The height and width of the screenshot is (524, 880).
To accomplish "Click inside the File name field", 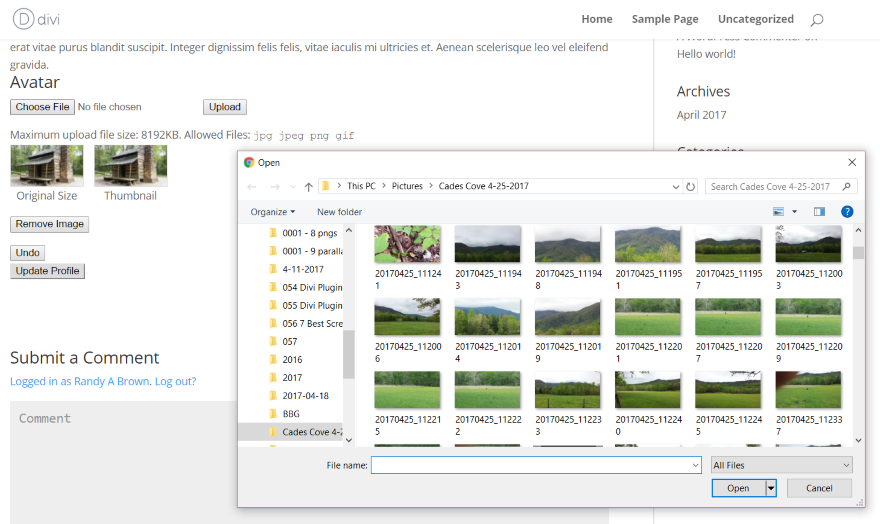I will tap(530, 465).
